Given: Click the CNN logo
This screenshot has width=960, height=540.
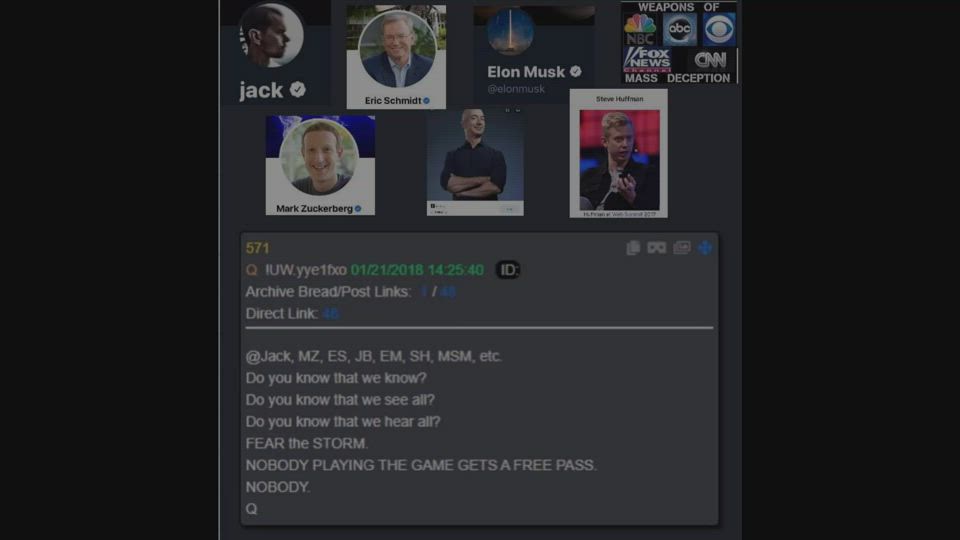Looking at the screenshot, I should pyautogui.click(x=710, y=60).
